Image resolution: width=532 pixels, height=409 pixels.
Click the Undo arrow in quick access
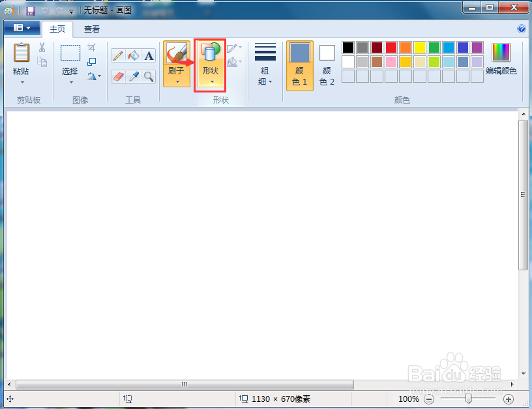tap(45, 11)
